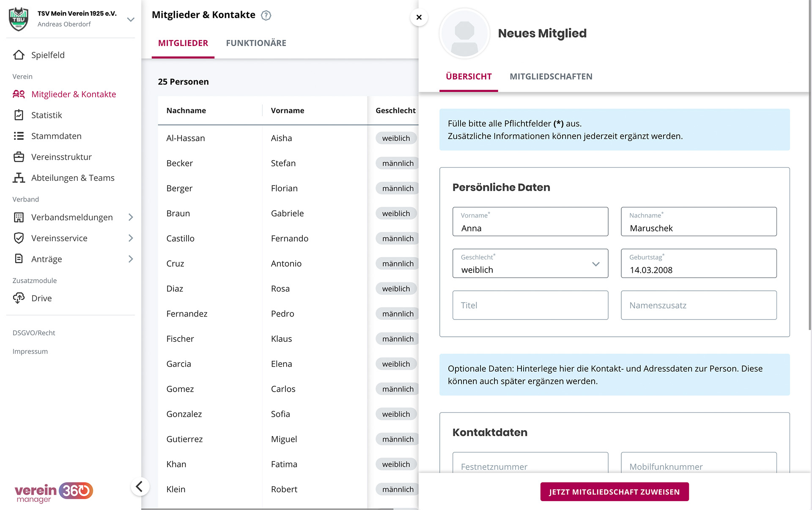Expand the club selector chevron
This screenshot has height=510, width=812.
(131, 19)
